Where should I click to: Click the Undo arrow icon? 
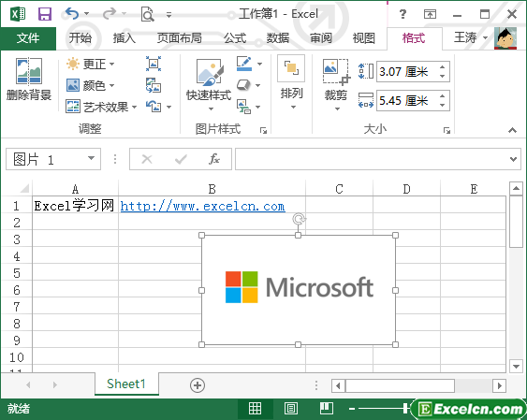point(71,14)
